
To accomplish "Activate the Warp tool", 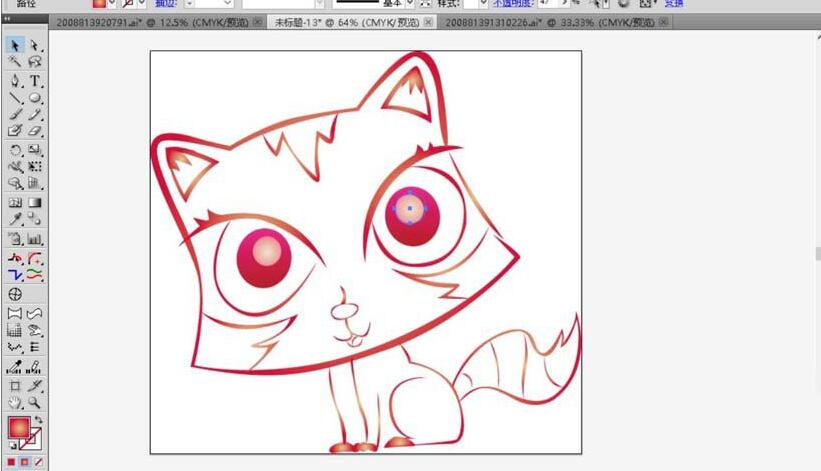I will [15, 166].
